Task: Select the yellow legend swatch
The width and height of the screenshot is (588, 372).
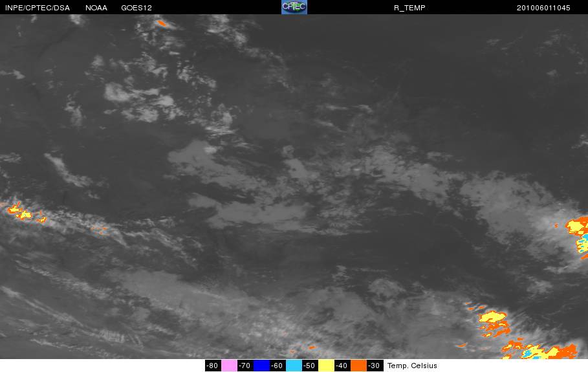Action: click(x=326, y=366)
